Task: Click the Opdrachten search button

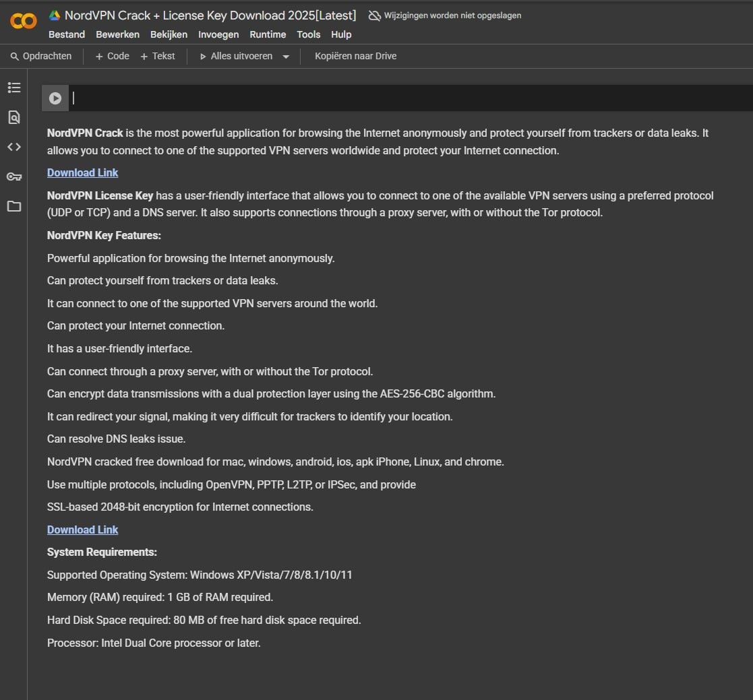Action: click(41, 56)
